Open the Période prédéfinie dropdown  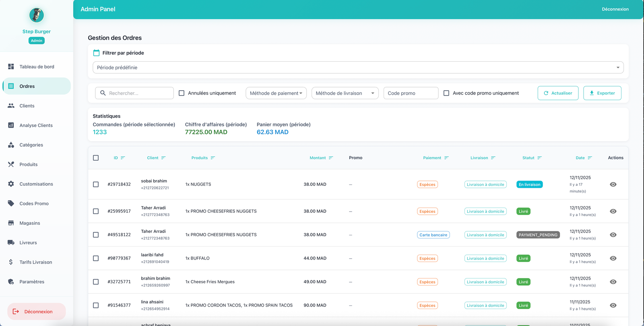[358, 67]
